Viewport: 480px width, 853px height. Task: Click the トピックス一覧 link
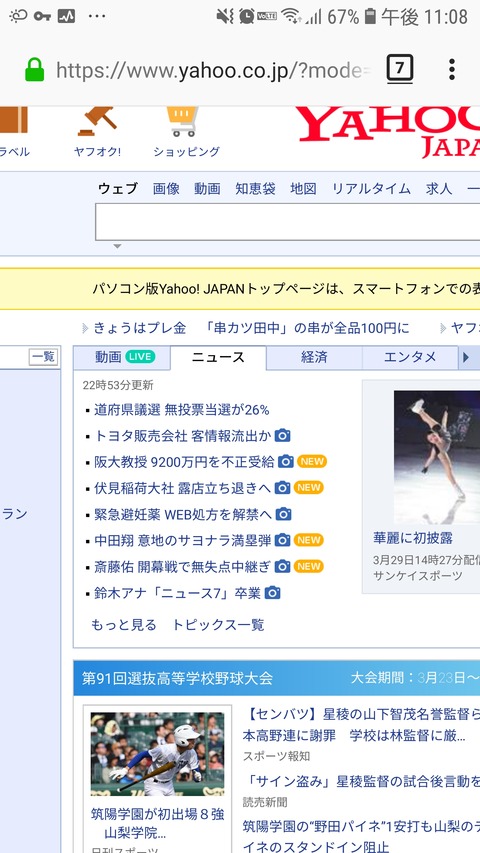pyautogui.click(x=218, y=625)
